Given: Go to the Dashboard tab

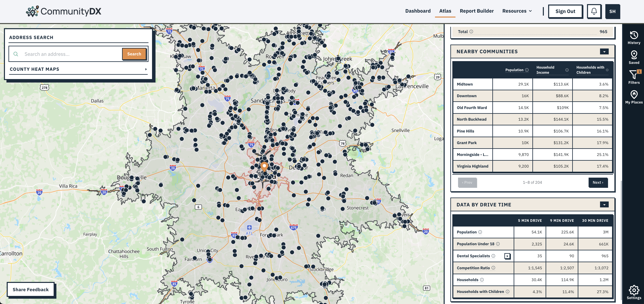Looking at the screenshot, I should [x=418, y=11].
